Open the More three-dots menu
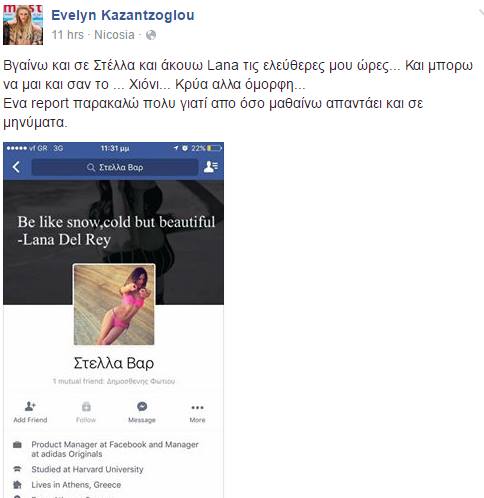Viewport: 484px width, 498px height. (197, 407)
